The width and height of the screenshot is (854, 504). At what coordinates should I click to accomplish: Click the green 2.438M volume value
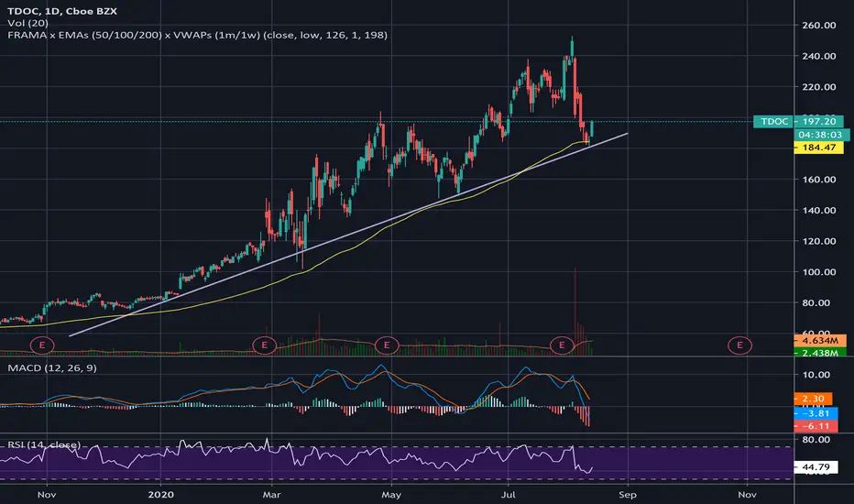pos(820,352)
